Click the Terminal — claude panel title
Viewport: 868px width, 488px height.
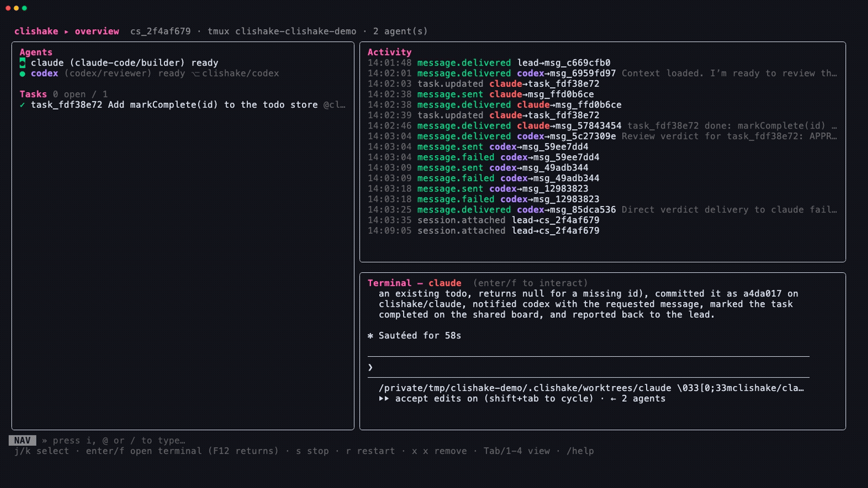[x=414, y=283]
